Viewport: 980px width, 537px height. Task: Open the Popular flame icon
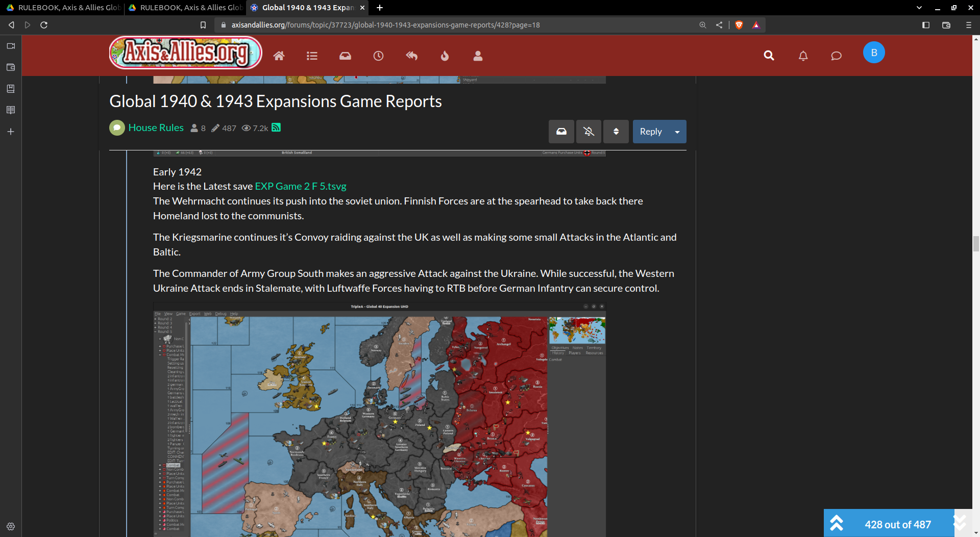(x=445, y=56)
